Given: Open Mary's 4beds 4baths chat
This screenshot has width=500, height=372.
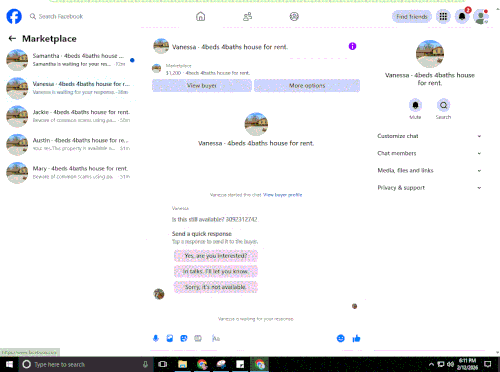Looking at the screenshot, I should [70, 173].
